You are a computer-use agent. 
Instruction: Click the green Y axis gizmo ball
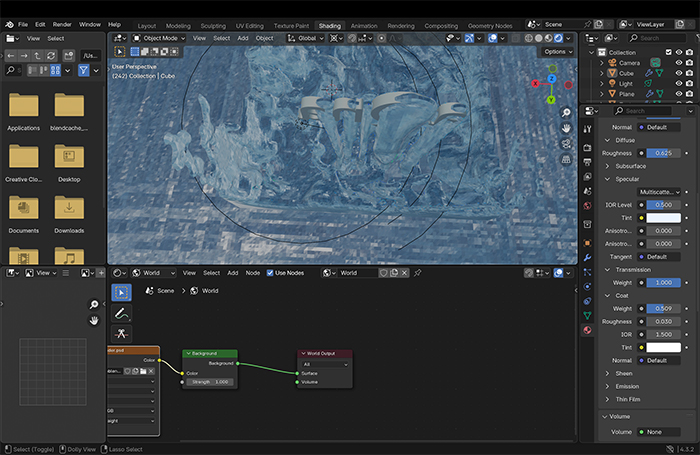550,100
